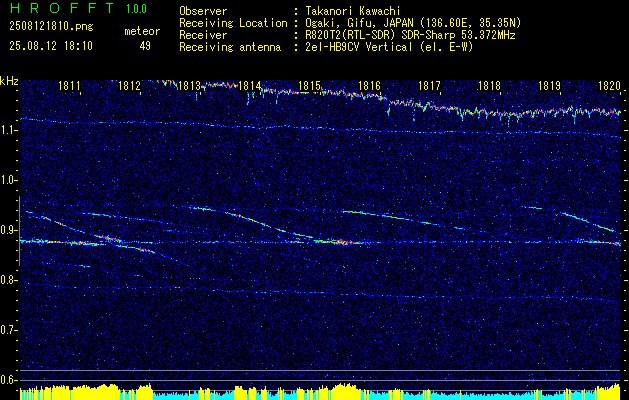Click the 1816 time marker
629x400 pixels.
pyautogui.click(x=369, y=85)
